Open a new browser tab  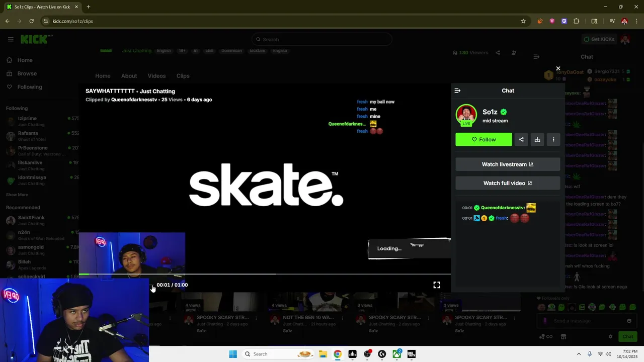pos(88,7)
